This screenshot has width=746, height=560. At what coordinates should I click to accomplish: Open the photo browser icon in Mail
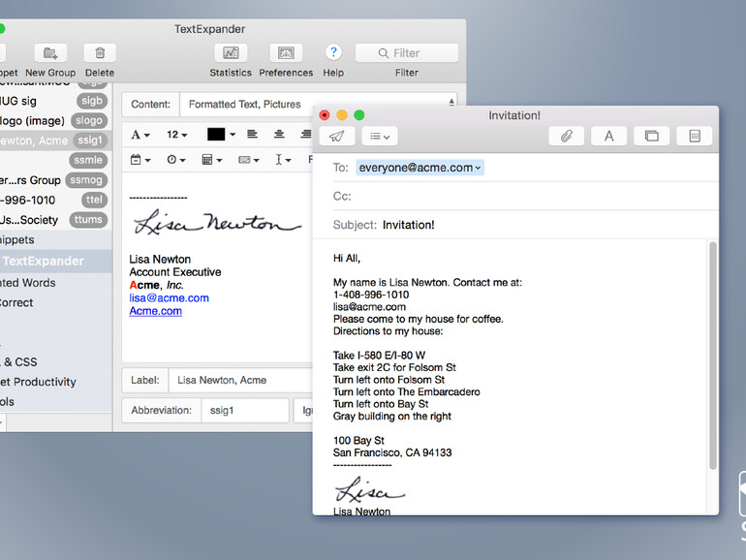tap(651, 136)
